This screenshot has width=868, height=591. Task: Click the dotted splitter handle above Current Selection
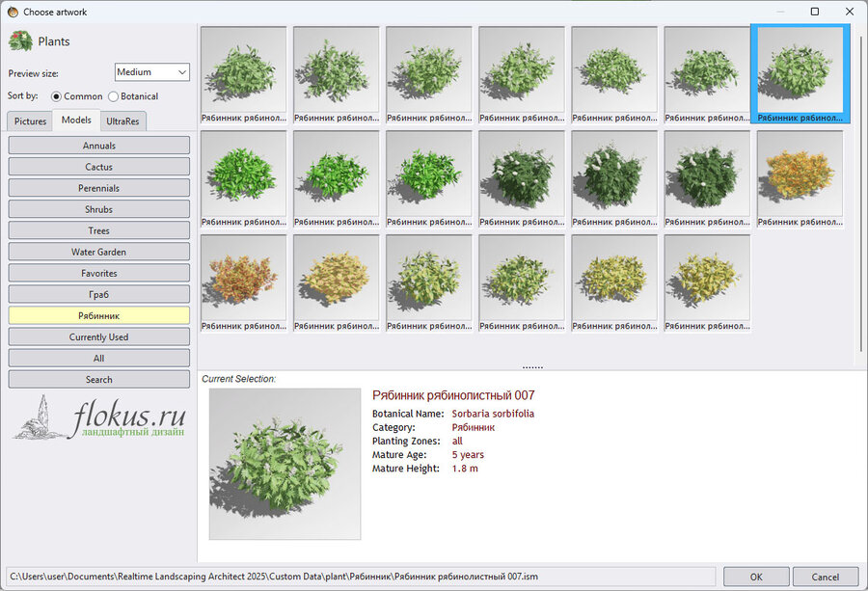click(x=532, y=367)
